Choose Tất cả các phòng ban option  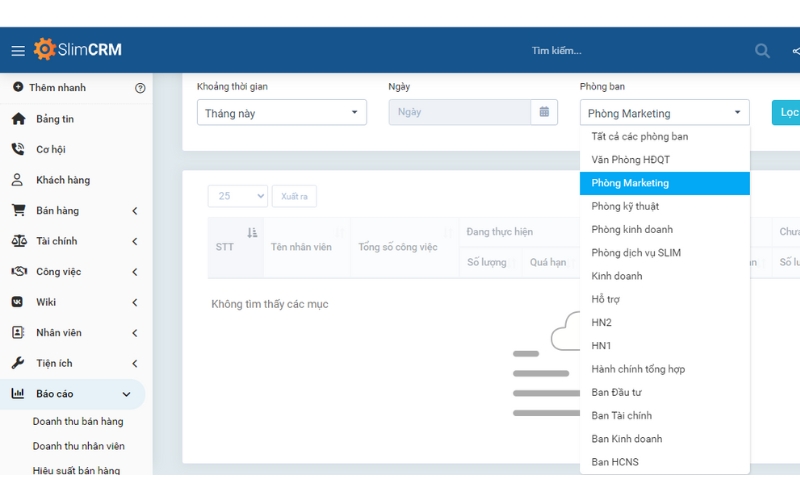click(x=639, y=137)
